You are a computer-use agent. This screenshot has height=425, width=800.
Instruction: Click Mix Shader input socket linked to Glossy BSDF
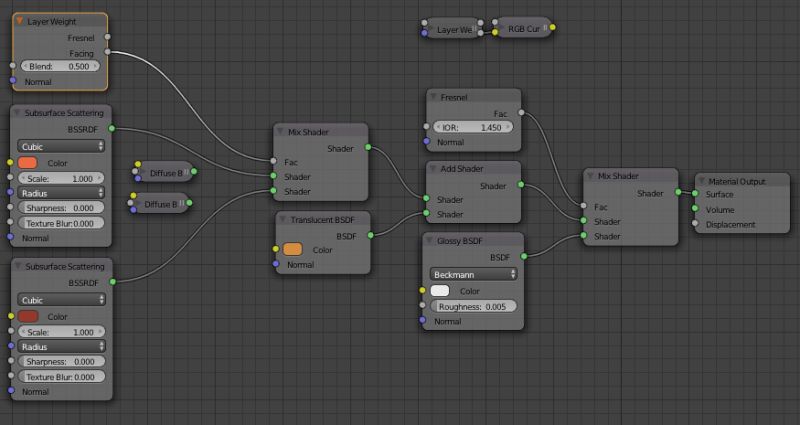click(584, 235)
